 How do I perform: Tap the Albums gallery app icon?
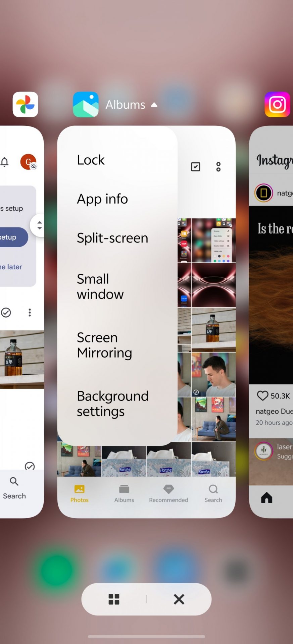tap(86, 104)
